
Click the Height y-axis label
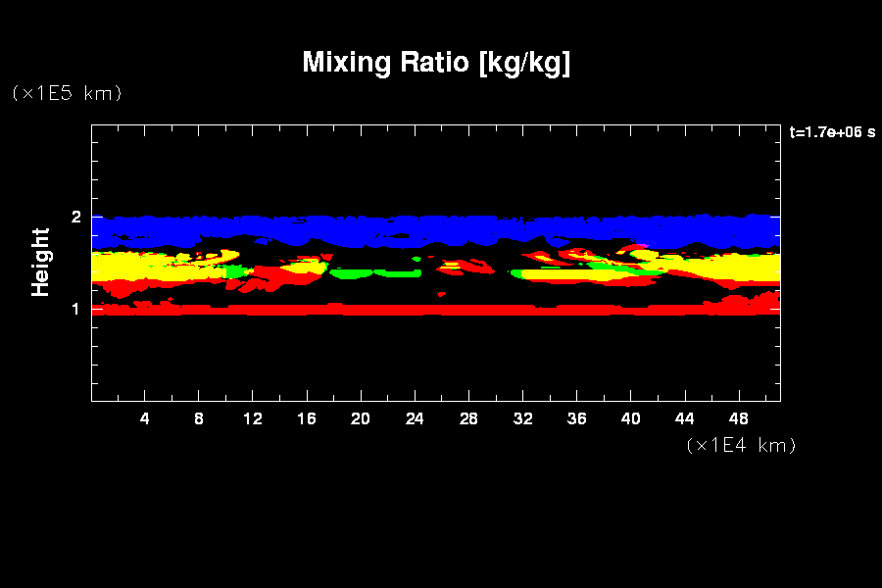(40, 262)
